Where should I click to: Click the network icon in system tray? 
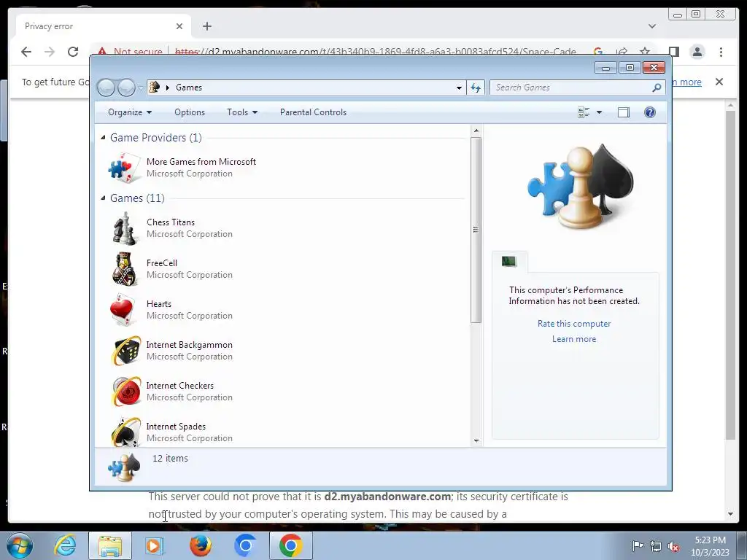point(656,547)
